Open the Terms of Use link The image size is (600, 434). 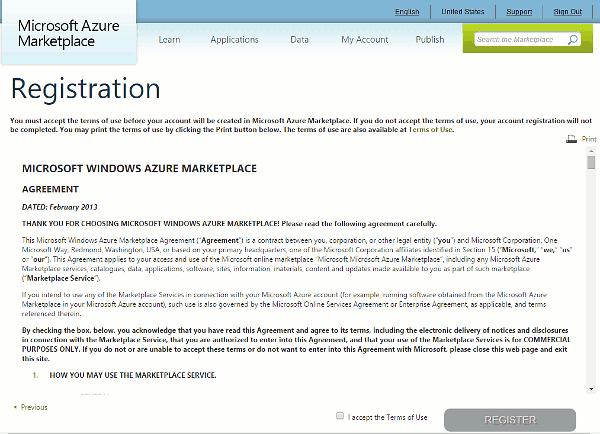coord(431,130)
